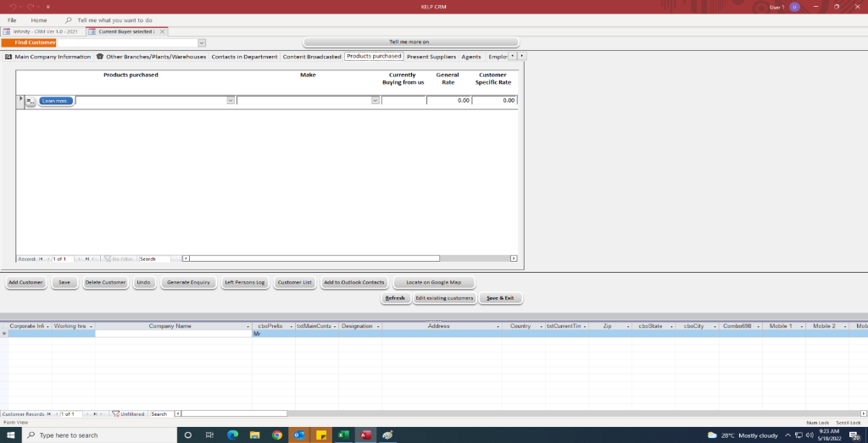This screenshot has width=868, height=443.
Task: Close the Current Buyer selected tab
Action: coord(163,31)
